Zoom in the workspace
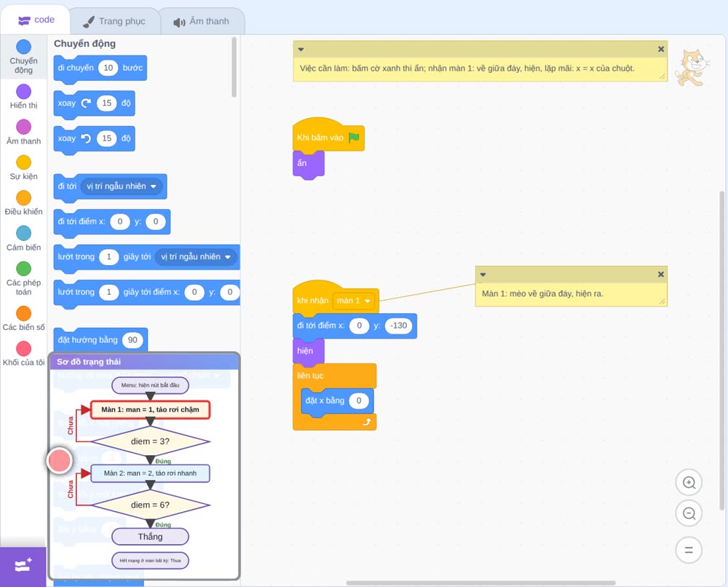The height and width of the screenshot is (587, 728). tap(689, 483)
